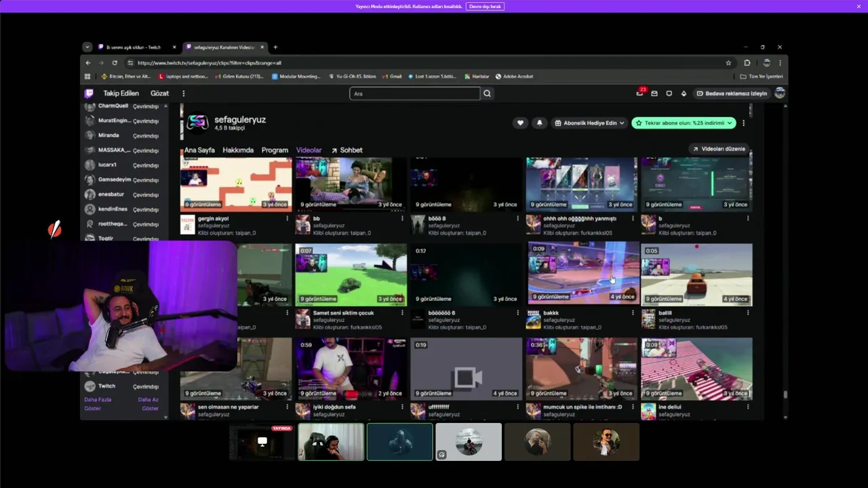The height and width of the screenshot is (488, 868).
Task: Open the Tüm Yer İşaretleri bookmarks folder
Action: pyautogui.click(x=762, y=77)
